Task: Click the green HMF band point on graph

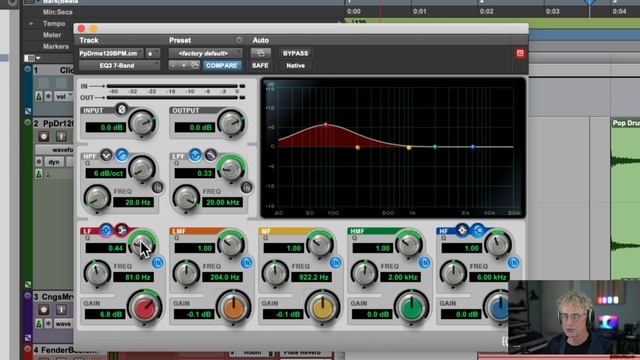Action: [x=435, y=147]
